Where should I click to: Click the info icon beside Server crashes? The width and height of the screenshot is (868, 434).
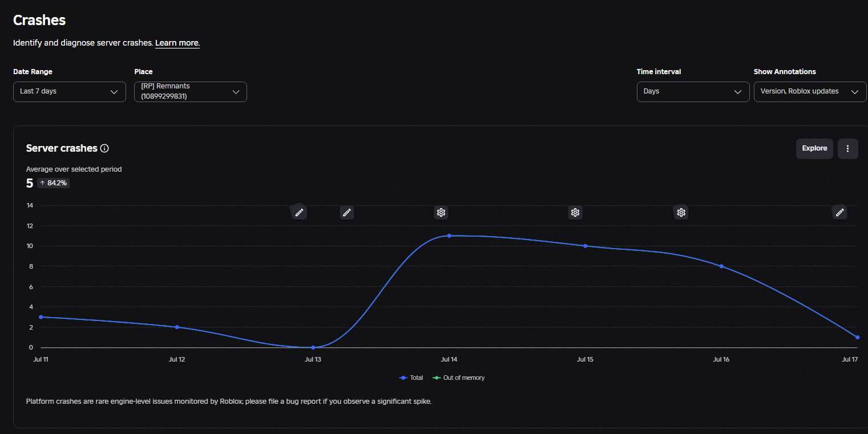pos(104,148)
